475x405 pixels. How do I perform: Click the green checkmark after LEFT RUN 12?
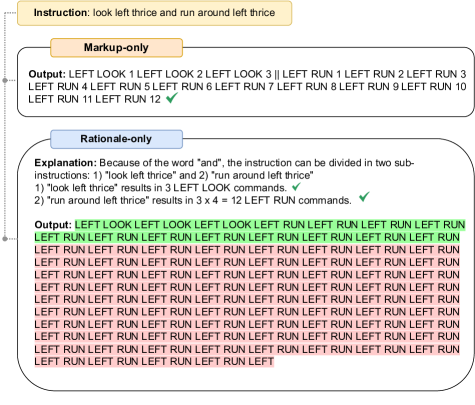(172, 98)
